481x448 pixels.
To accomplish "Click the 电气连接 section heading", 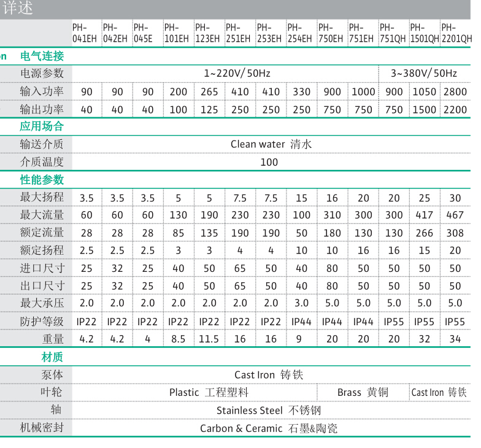I will [x=42, y=56].
